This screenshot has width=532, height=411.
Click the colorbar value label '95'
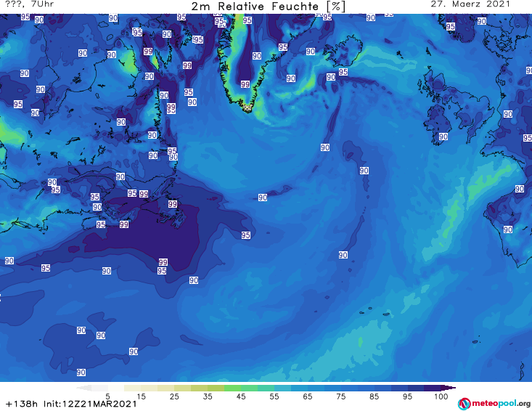click(x=407, y=396)
